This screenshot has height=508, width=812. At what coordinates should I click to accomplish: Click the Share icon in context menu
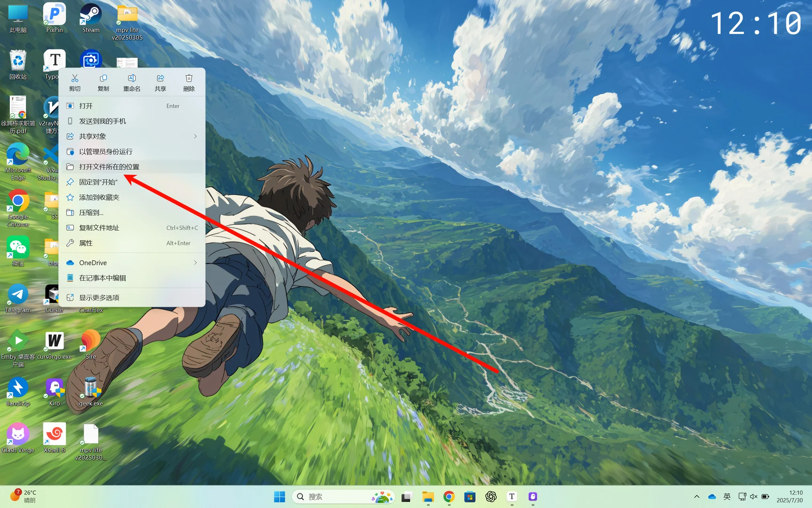pyautogui.click(x=160, y=82)
